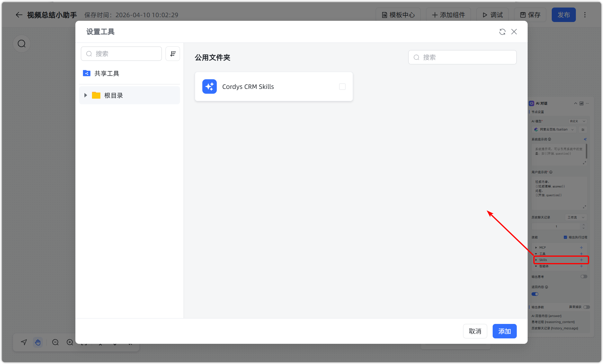Viewport: 603px width, 364px height.
Task: Click the zoom out magnifier icon
Action: pyautogui.click(x=55, y=342)
